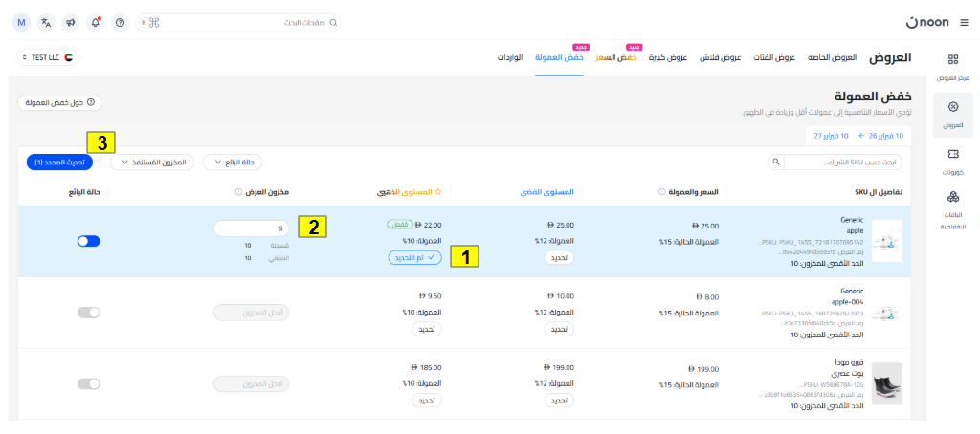Click the SKU search magnifier icon
The height and width of the screenshot is (434, 980).
click(776, 163)
